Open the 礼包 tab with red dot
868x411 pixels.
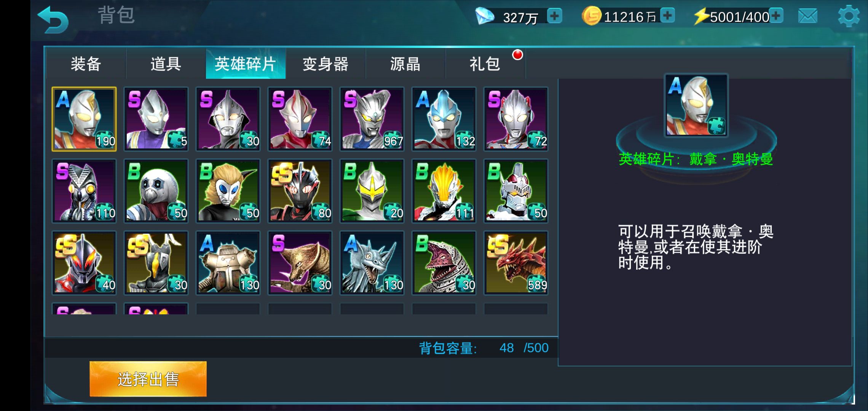coord(485,64)
